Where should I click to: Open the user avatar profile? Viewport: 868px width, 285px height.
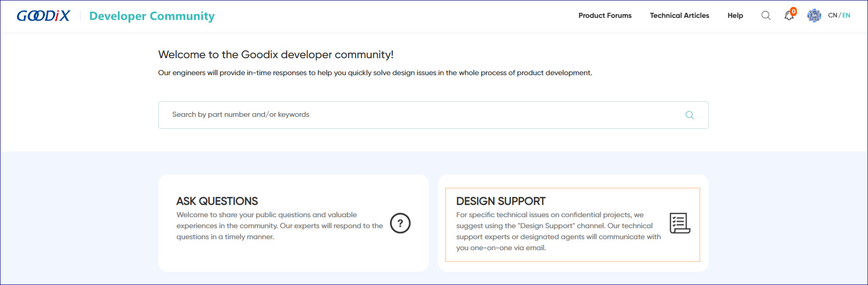click(814, 16)
